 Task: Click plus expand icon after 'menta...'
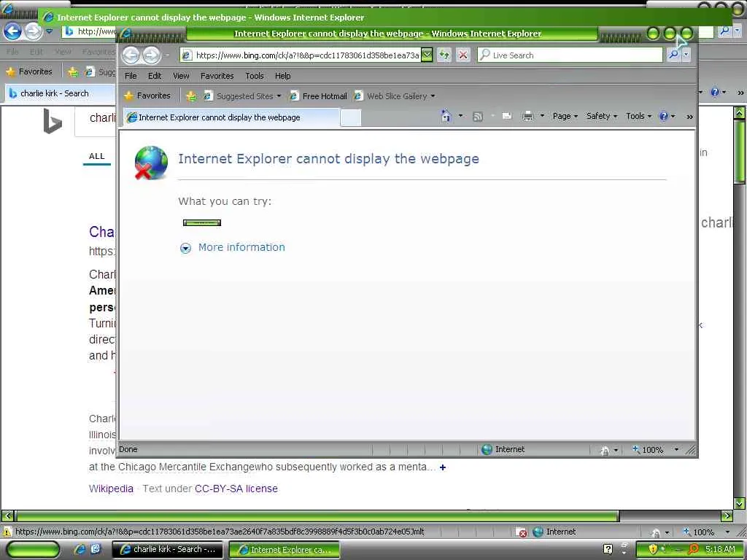(x=443, y=467)
